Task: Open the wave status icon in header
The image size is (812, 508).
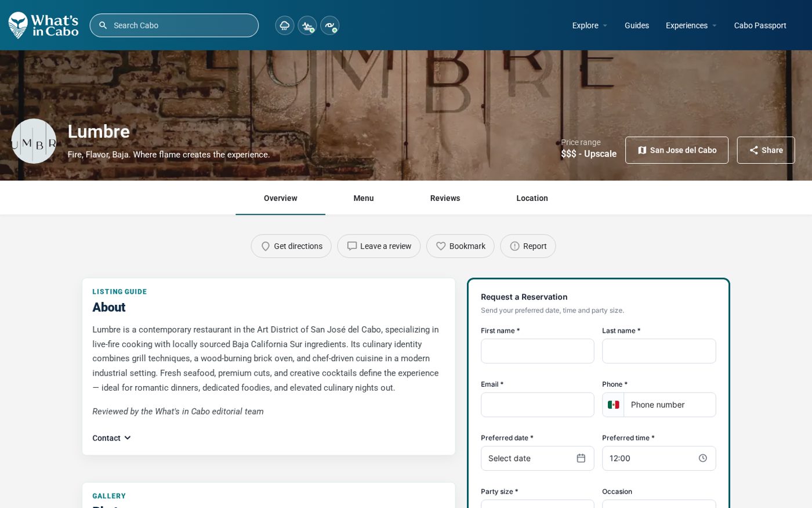Action: [330, 26]
